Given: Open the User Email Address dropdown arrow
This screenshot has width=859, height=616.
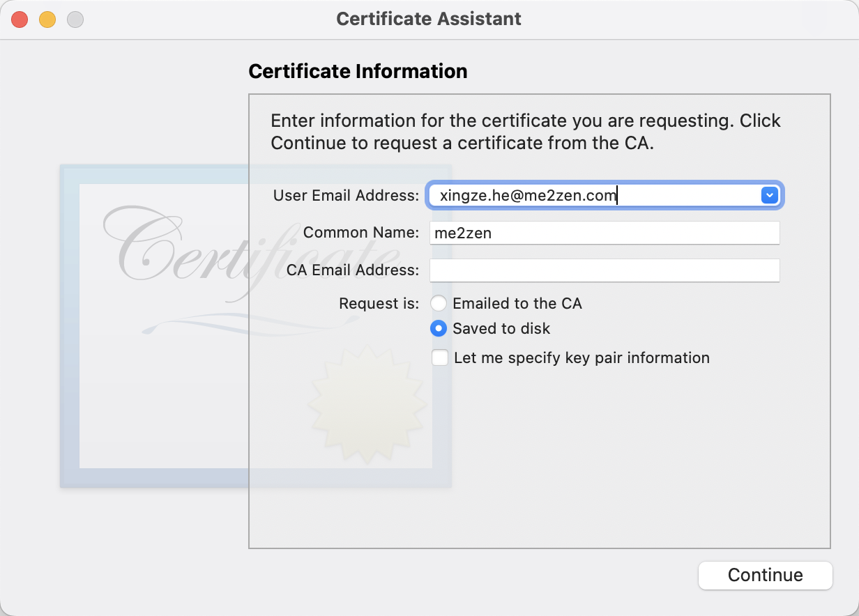Looking at the screenshot, I should point(769,196).
